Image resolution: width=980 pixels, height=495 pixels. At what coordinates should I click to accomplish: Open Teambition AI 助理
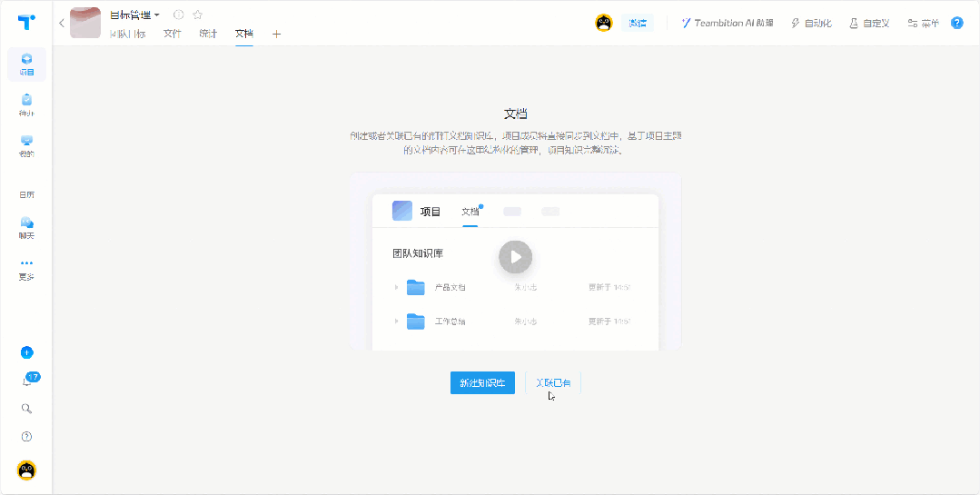click(728, 23)
